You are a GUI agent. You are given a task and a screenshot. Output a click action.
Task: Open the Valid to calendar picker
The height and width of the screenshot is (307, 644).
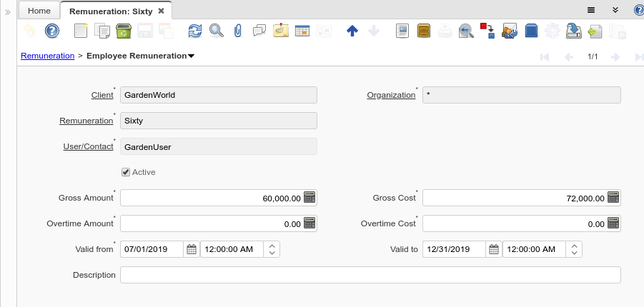(x=493, y=249)
